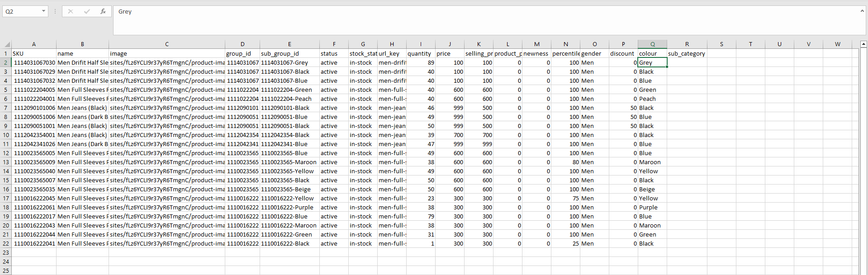Click the Select All corner triangle
Screen dimensions: 868x275
pos(7,44)
